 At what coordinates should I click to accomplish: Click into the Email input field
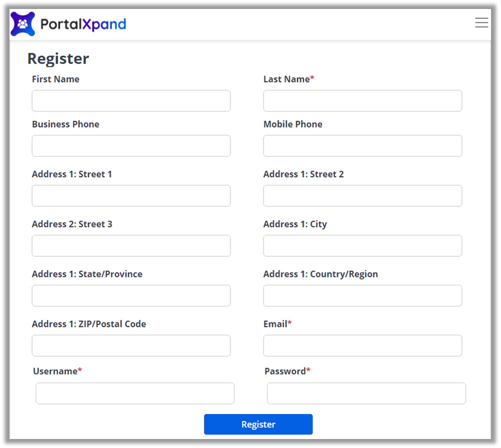tap(363, 346)
